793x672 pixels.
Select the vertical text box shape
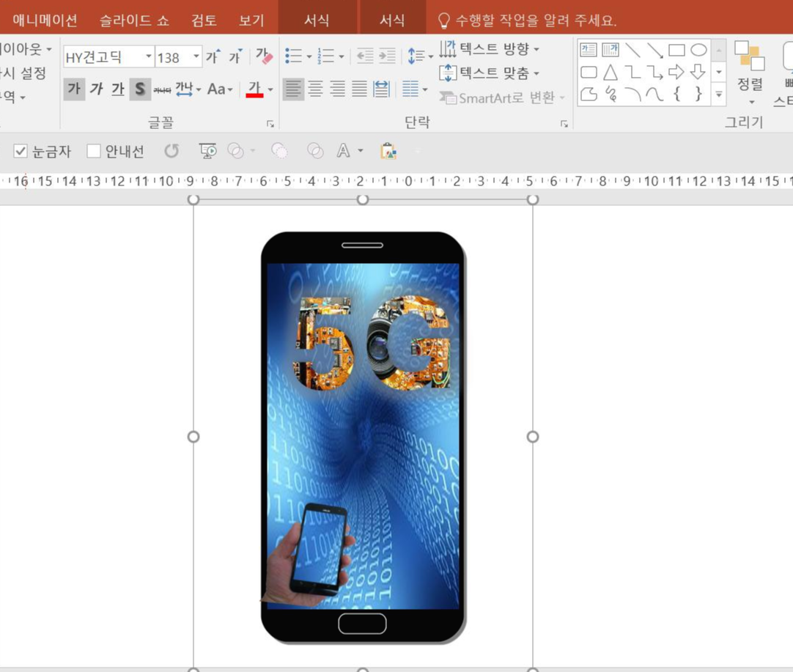click(611, 50)
